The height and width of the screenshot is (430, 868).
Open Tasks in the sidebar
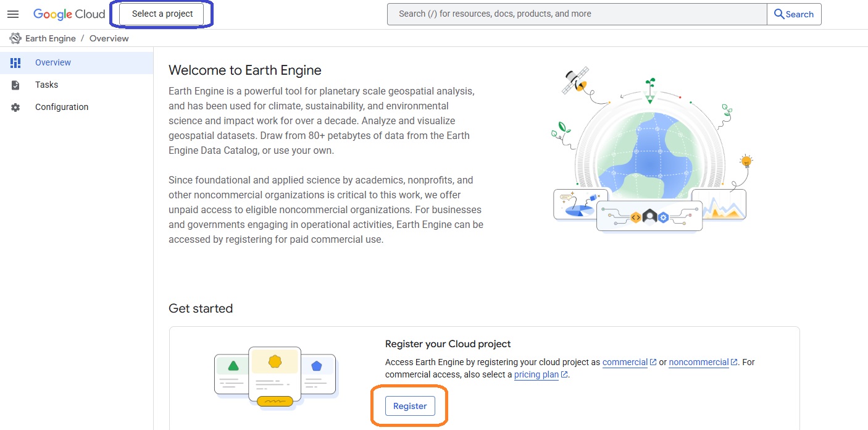tap(77, 85)
